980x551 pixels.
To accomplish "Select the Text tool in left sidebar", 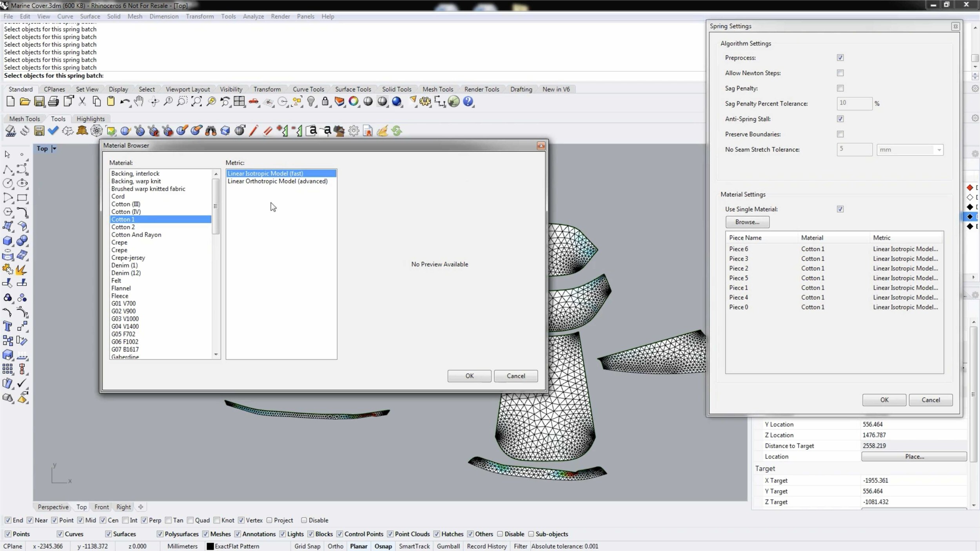I will click(x=7, y=326).
